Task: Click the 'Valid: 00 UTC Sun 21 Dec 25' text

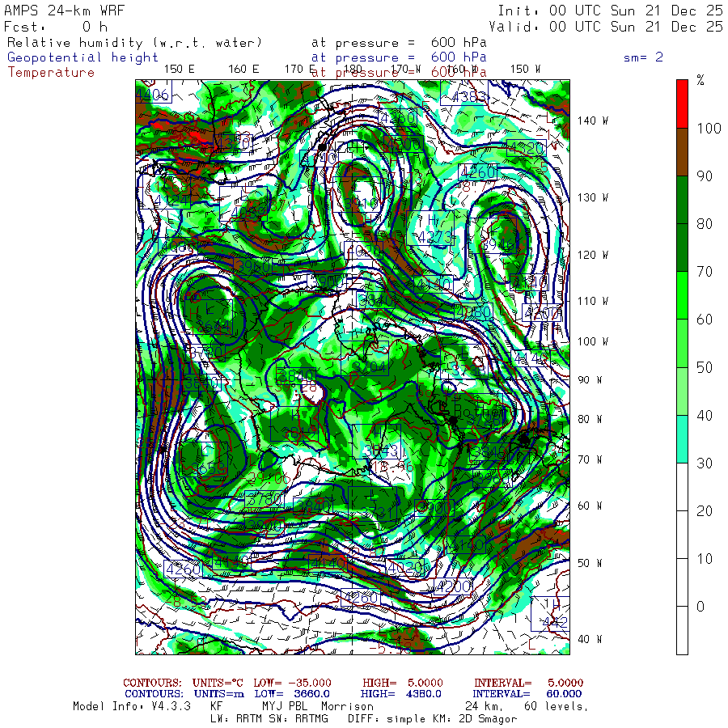Action: pyautogui.click(x=606, y=27)
